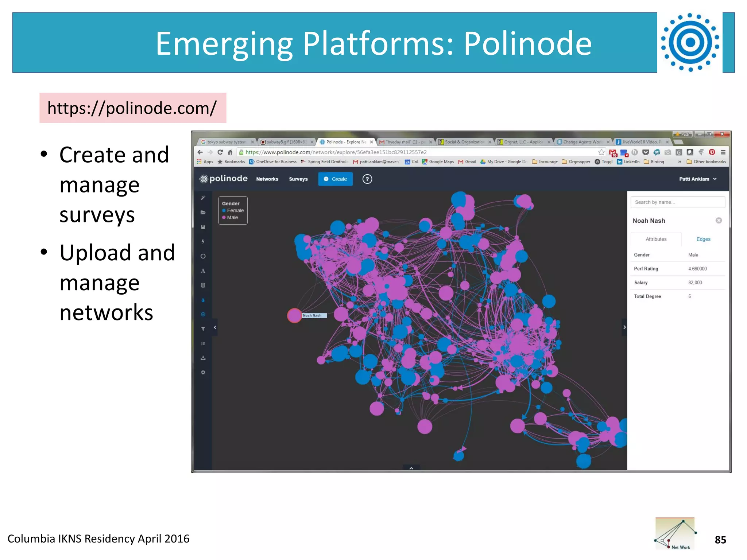The width and height of the screenshot is (747, 560).
Task: Click the question mark help icon
Action: coord(367,179)
